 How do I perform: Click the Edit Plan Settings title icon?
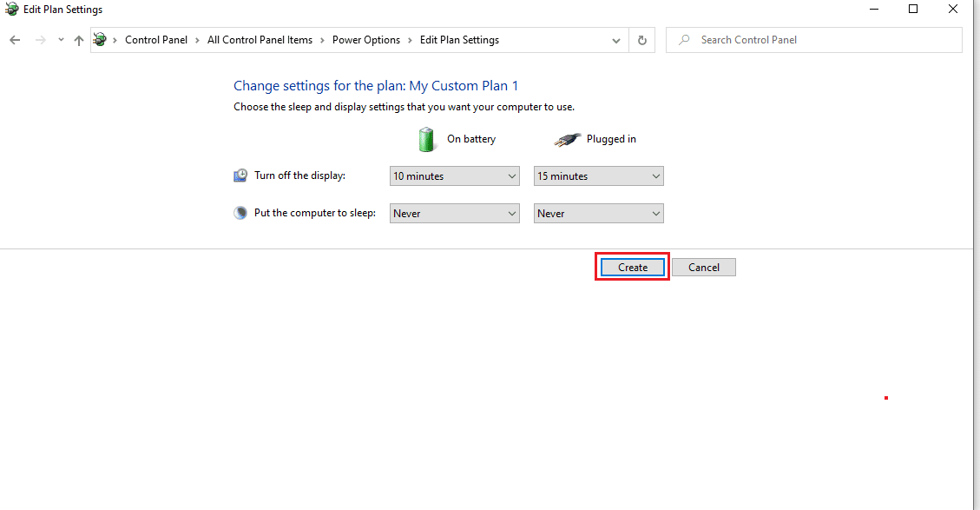coord(11,10)
